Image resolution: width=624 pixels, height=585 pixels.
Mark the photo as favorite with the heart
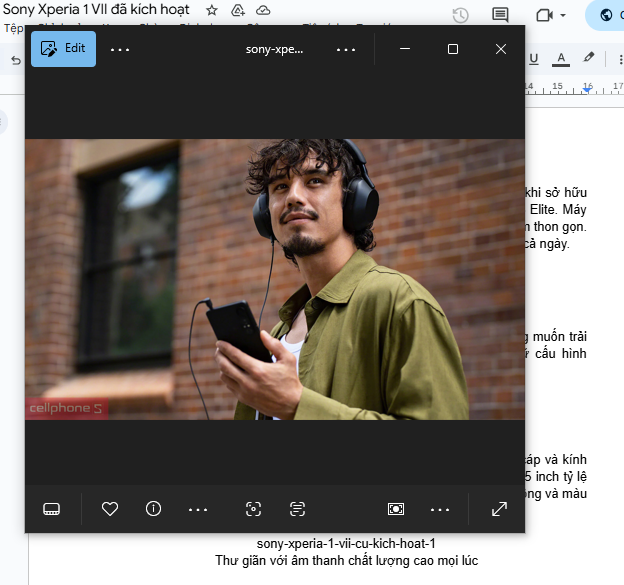(110, 509)
